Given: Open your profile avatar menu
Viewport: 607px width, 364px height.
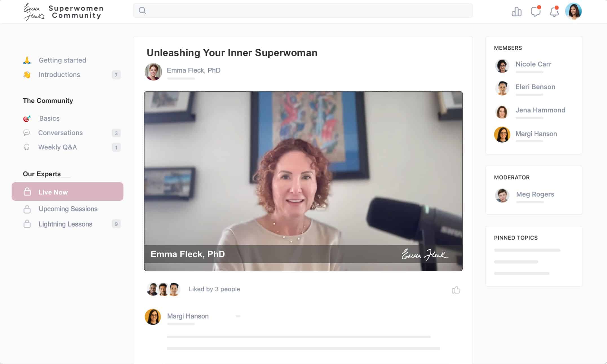Looking at the screenshot, I should [x=573, y=12].
